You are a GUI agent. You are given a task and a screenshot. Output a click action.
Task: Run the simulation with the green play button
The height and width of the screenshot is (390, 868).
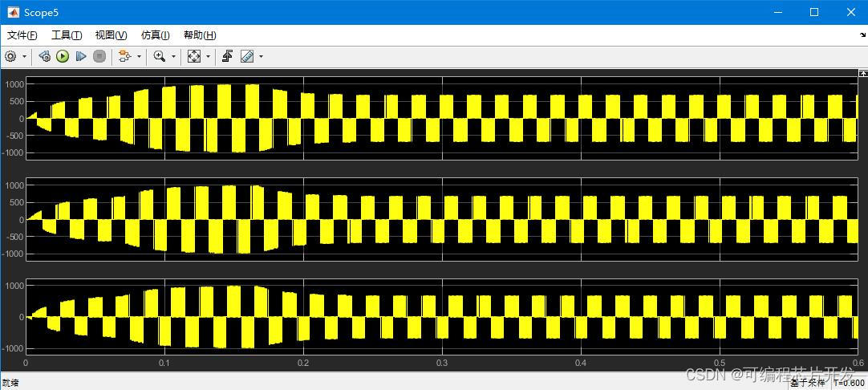click(x=63, y=56)
